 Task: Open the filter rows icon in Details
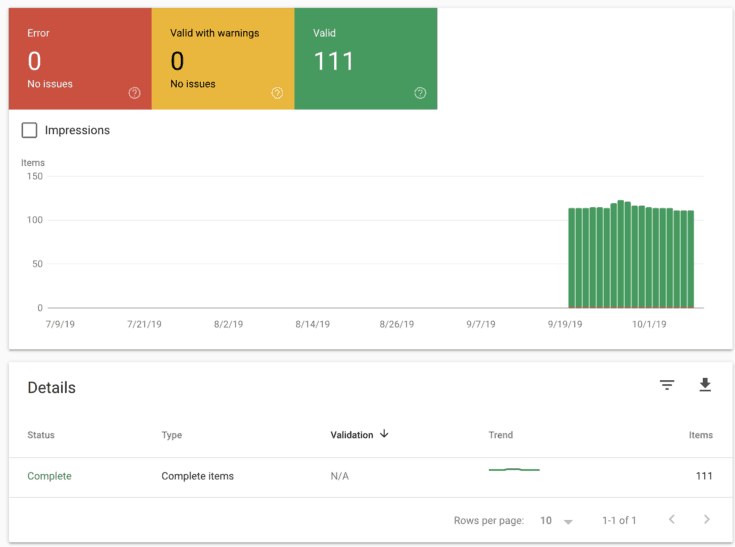click(x=667, y=385)
